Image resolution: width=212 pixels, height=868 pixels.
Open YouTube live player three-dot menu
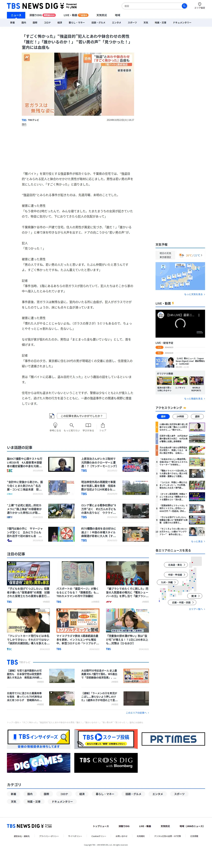(199, 315)
